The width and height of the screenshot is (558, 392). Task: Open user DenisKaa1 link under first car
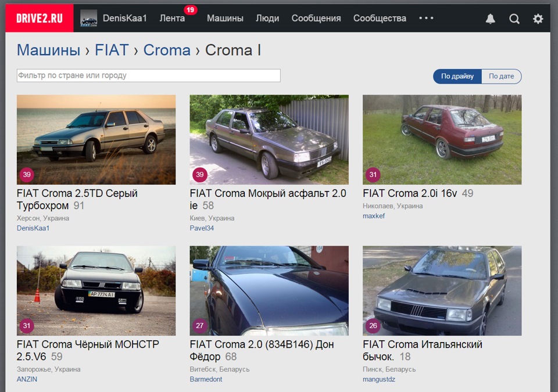click(x=33, y=228)
